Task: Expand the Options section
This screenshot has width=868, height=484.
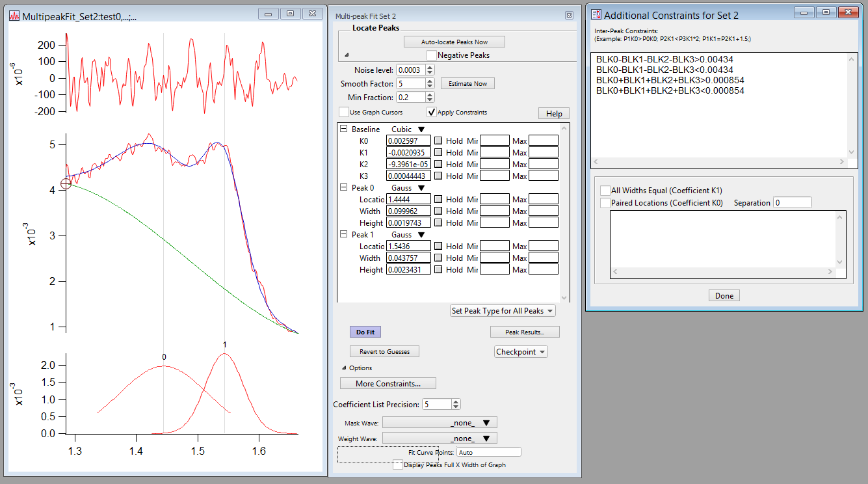Action: coord(345,367)
